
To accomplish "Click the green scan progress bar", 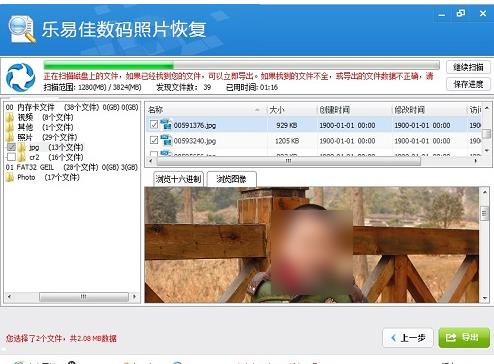I will click(241, 65).
